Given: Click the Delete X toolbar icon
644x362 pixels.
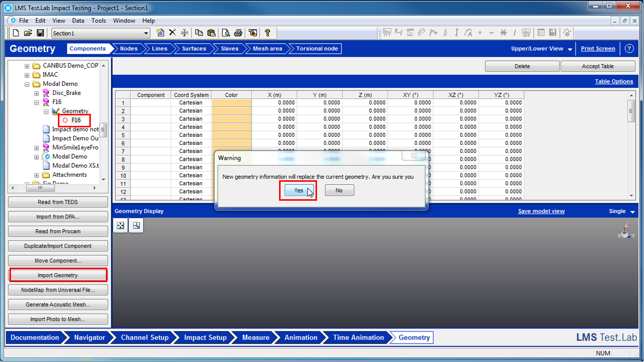Looking at the screenshot, I should tap(172, 33).
